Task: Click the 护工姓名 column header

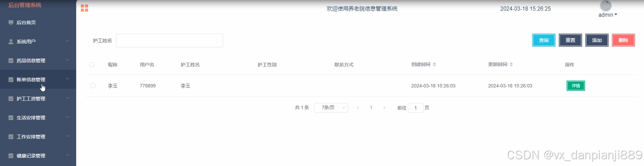Action: [190, 65]
